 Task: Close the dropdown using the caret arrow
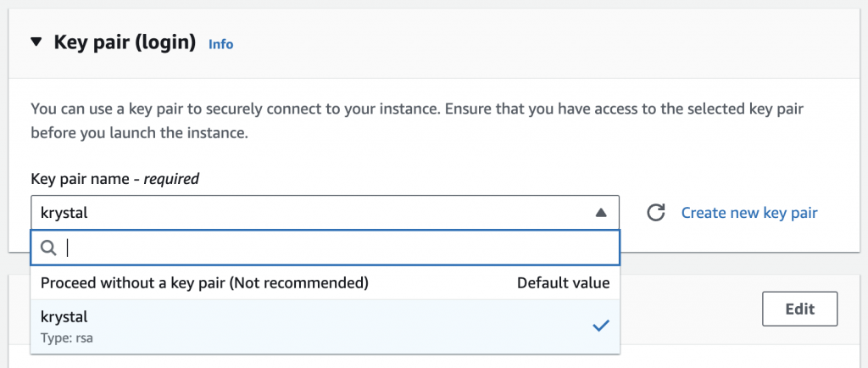click(600, 213)
